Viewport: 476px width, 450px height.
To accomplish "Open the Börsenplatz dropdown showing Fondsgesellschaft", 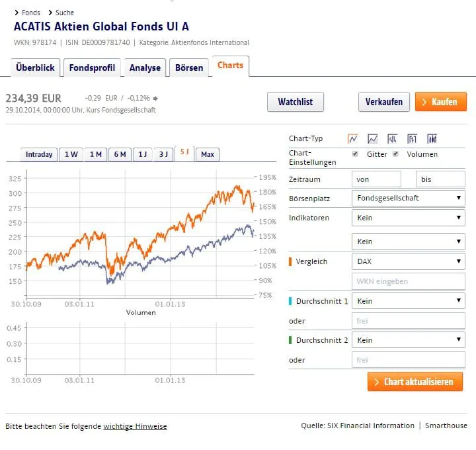I will point(409,198).
